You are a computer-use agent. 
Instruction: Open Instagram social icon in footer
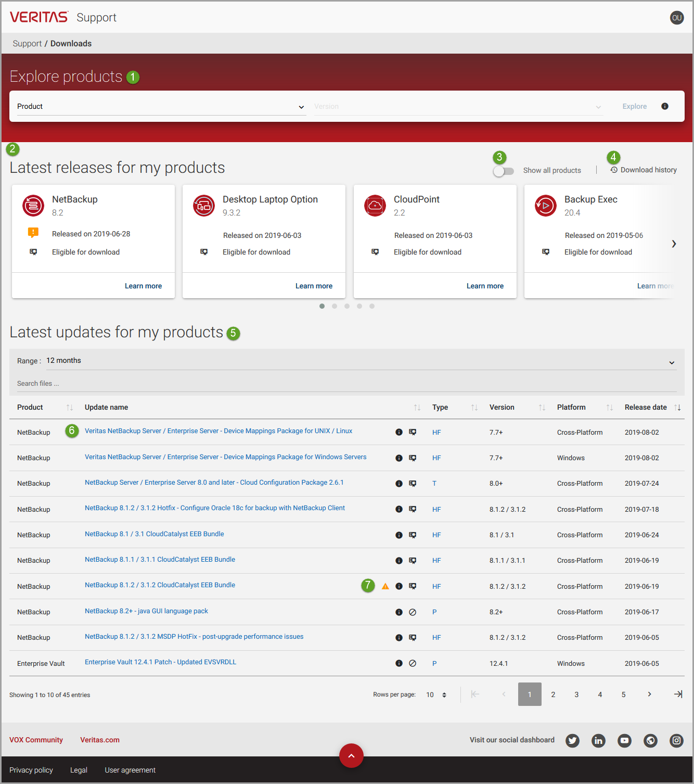[677, 740]
